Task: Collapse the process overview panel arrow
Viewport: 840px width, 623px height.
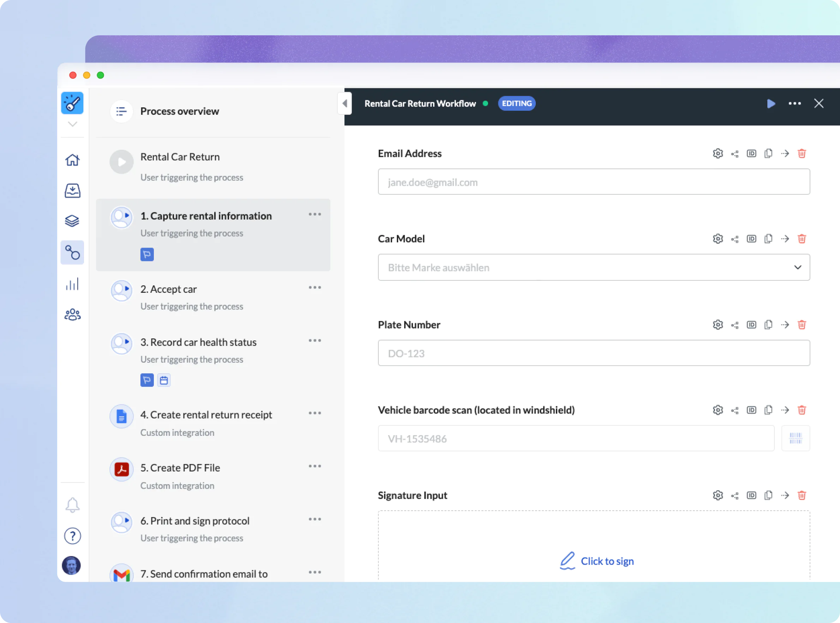Action: click(345, 103)
